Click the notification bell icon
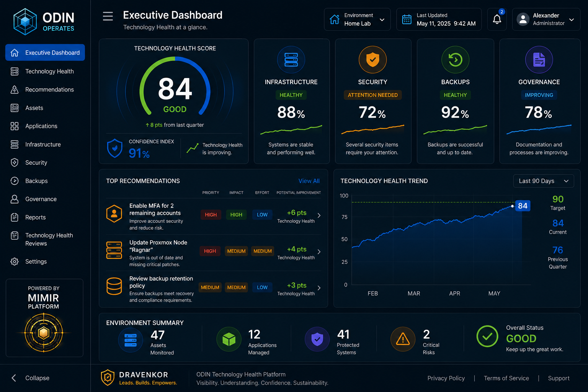This screenshot has width=588, height=392. pyautogui.click(x=497, y=20)
